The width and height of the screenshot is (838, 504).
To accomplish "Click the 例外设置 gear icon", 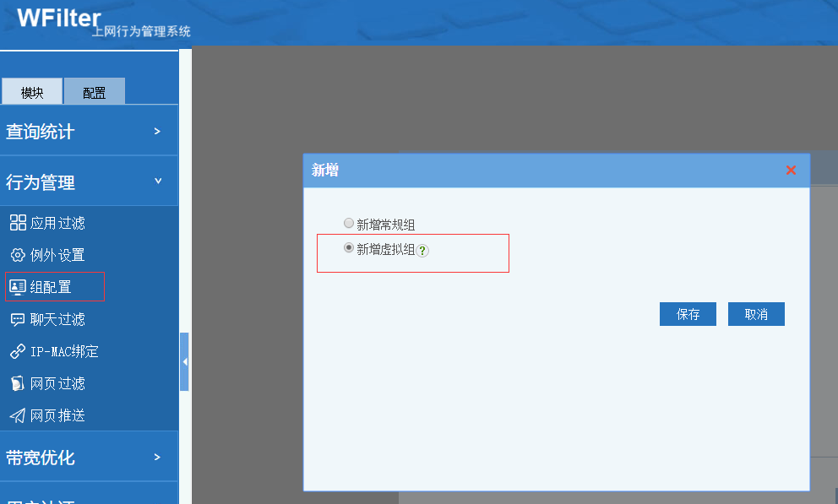I will 18,255.
